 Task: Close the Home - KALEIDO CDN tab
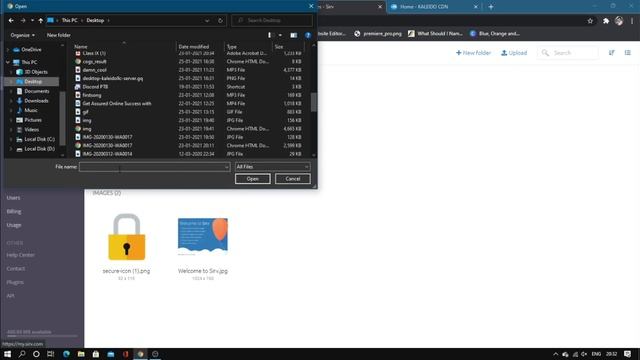[x=476, y=7]
